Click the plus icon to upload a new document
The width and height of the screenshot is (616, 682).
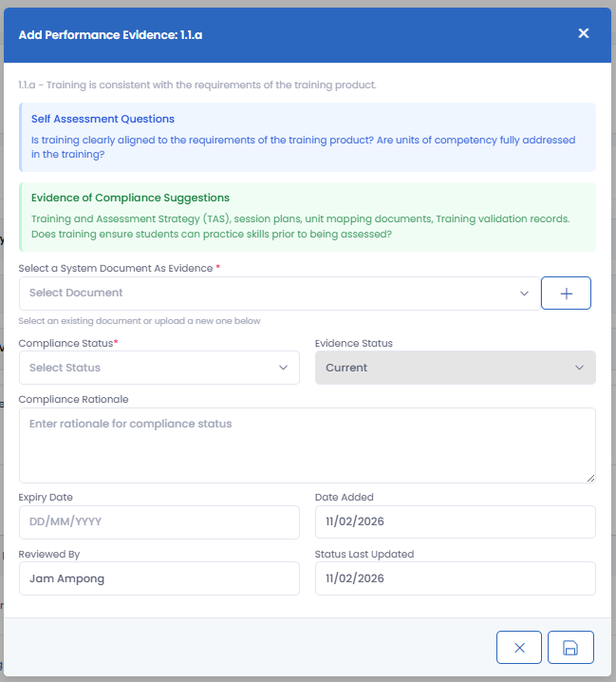coord(566,294)
